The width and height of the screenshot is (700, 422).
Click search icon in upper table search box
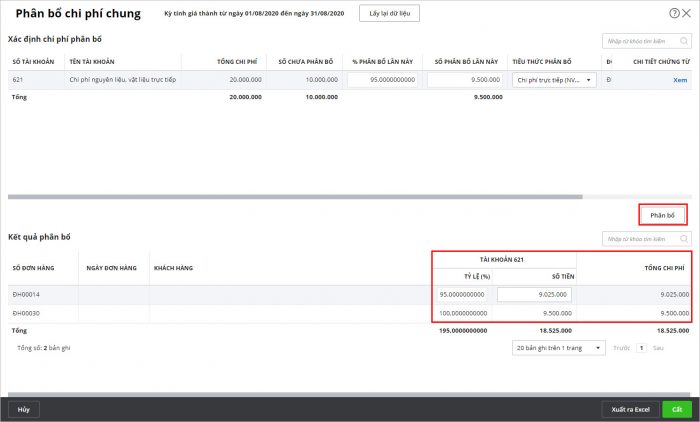pos(684,41)
